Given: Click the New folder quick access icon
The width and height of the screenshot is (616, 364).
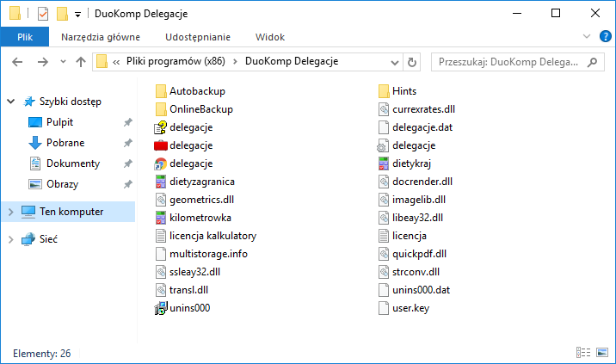Looking at the screenshot, I should 62,14.
